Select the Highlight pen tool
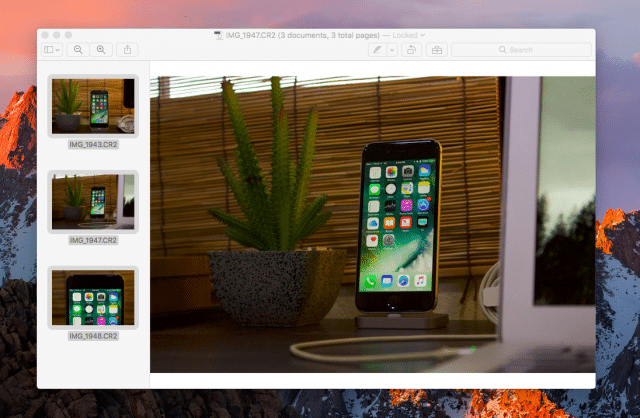This screenshot has width=640, height=418. coord(377,50)
